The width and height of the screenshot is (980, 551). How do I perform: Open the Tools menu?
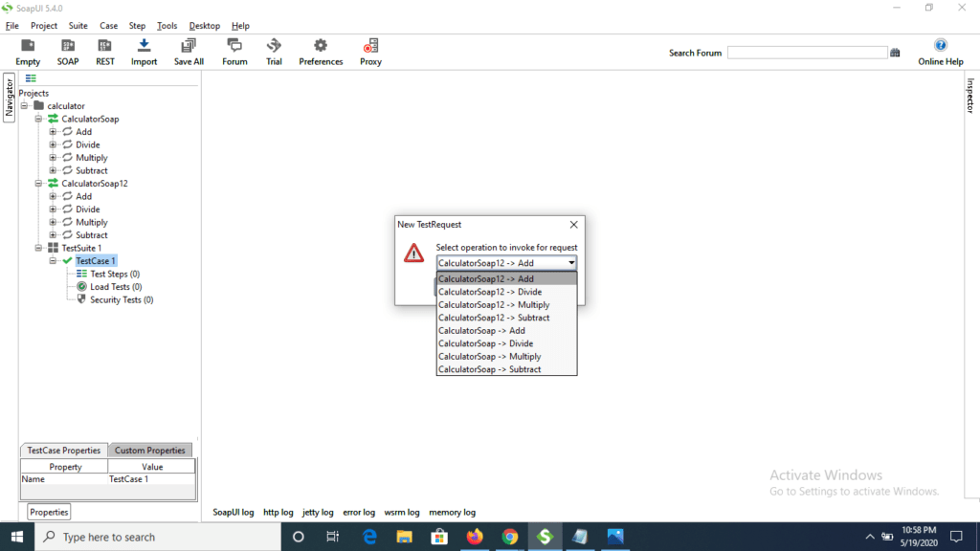coord(167,25)
